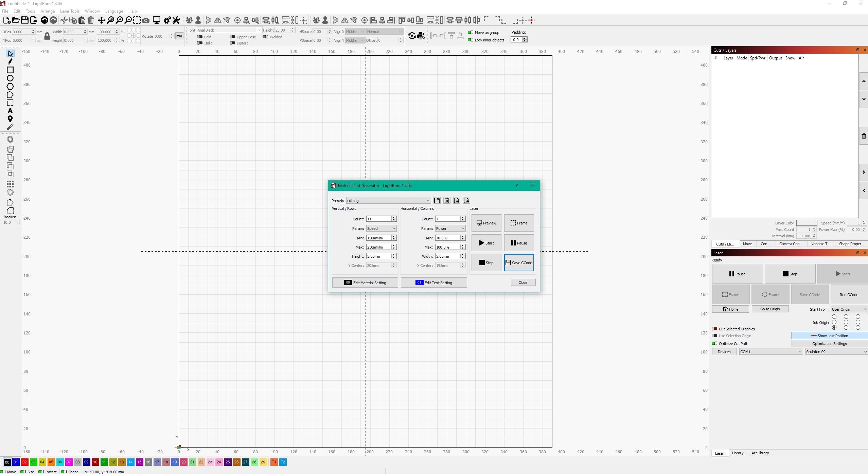Select the Draw Lines pencil tool
Viewport: 868px width, 474px height.
coord(10,62)
